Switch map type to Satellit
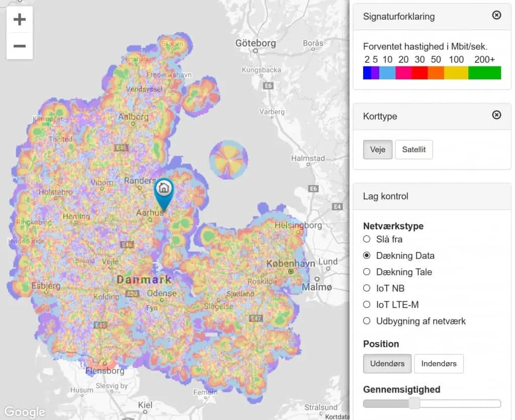Viewport: 515px width, 420px height. [x=413, y=149]
